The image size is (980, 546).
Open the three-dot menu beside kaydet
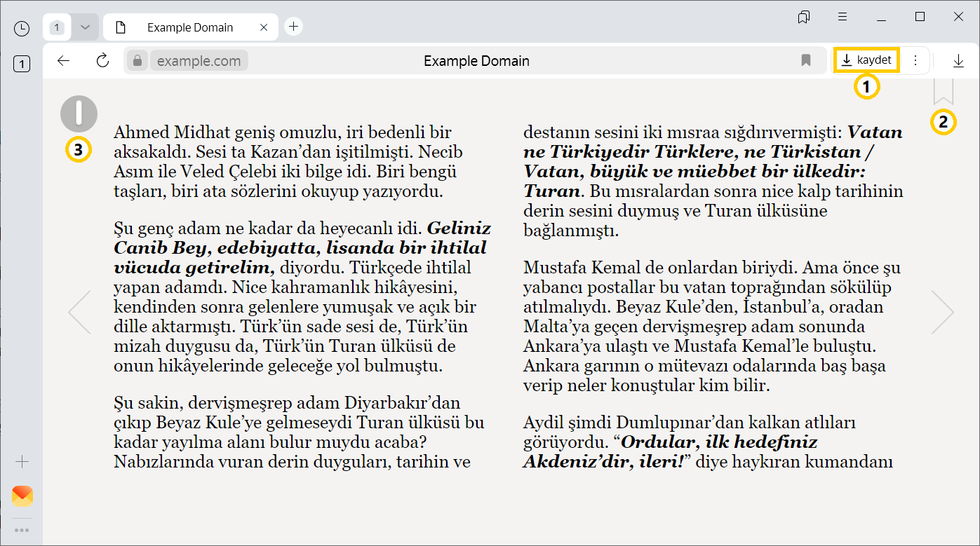click(915, 60)
